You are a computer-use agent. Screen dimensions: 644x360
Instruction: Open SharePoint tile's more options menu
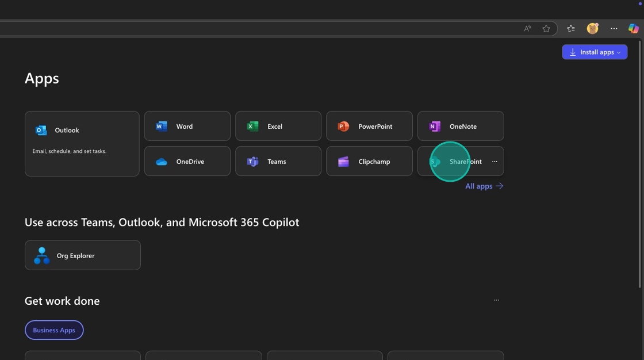pyautogui.click(x=494, y=162)
